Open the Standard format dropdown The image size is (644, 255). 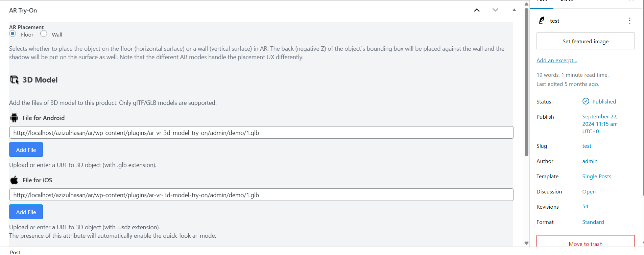(x=593, y=222)
